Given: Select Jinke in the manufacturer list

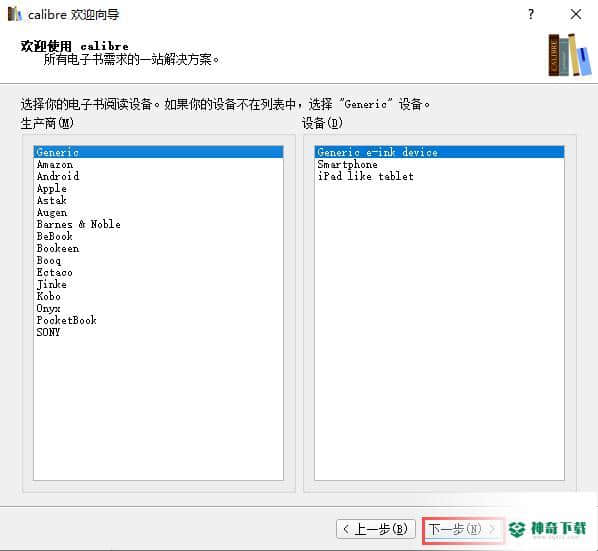Looking at the screenshot, I should point(158,284).
